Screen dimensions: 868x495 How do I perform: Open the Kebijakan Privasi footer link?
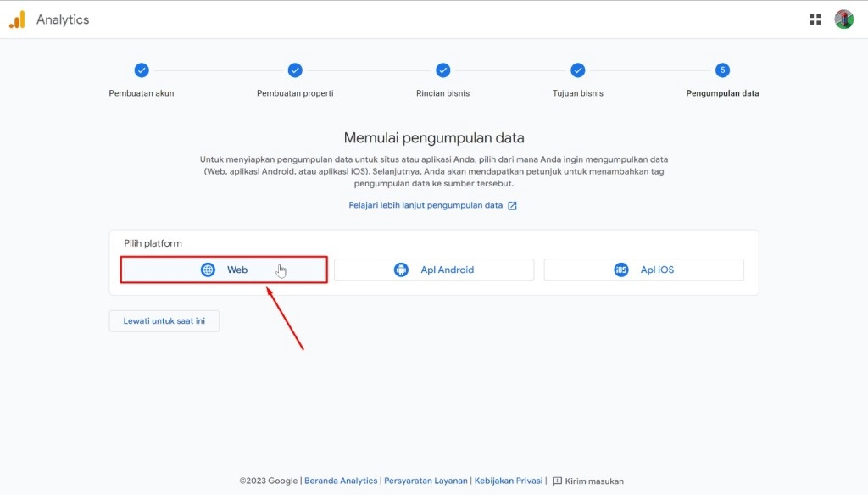click(508, 481)
